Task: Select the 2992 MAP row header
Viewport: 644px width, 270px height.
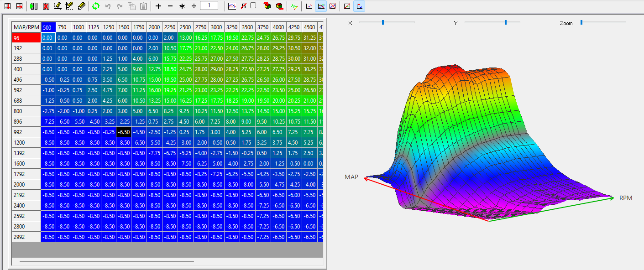Action: click(26, 237)
